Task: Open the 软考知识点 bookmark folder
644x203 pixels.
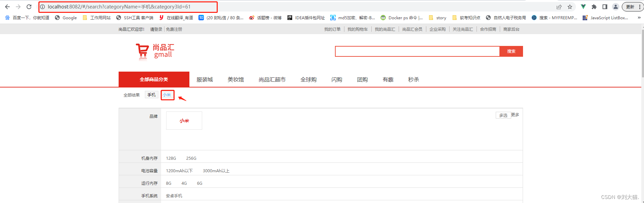Action: [466, 18]
